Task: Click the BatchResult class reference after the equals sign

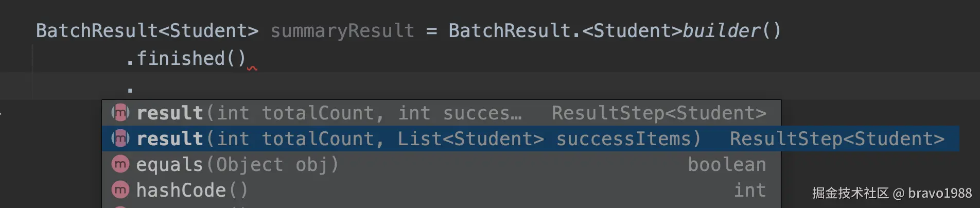Action: coord(510,31)
